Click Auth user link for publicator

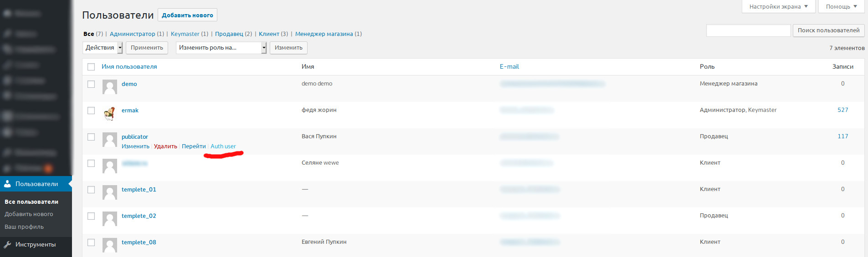coord(223,146)
